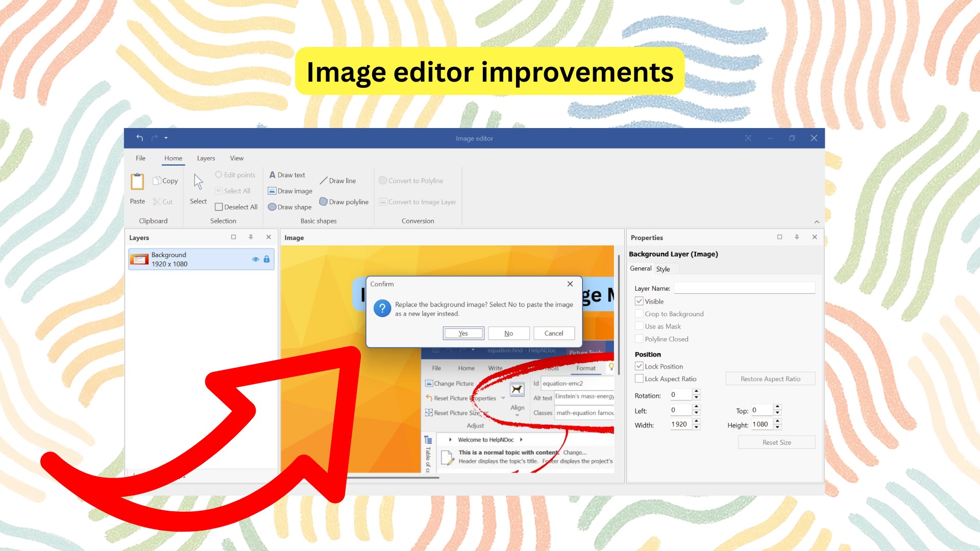Close the Properties panel
This screenshot has height=551, width=980.
tap(815, 237)
